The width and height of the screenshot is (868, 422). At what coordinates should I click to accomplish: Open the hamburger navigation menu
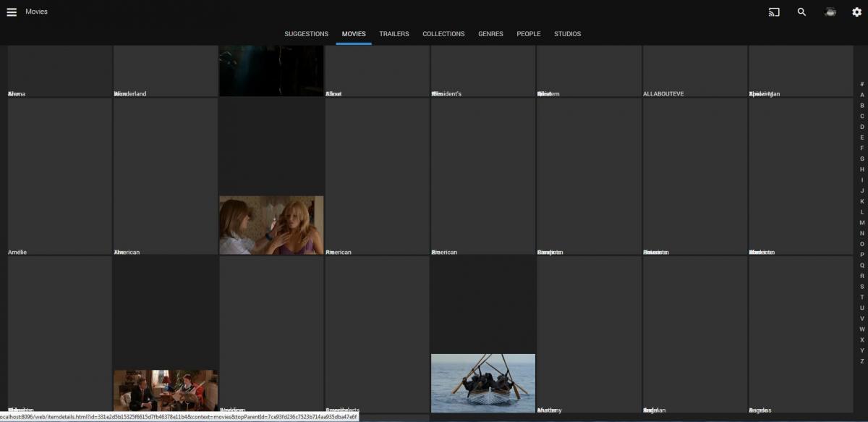[12, 12]
